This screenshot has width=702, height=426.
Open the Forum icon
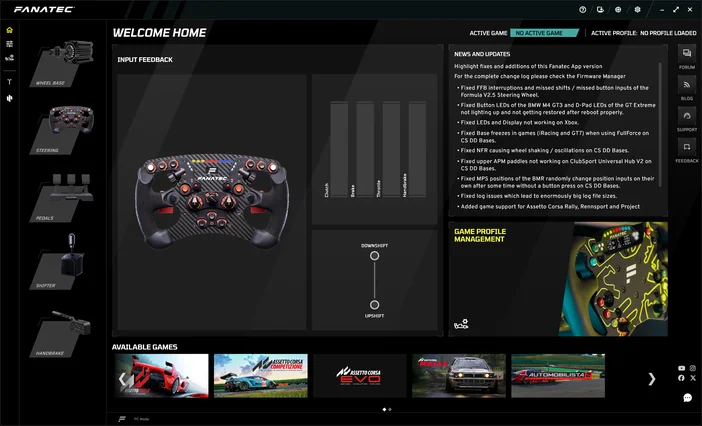point(687,54)
